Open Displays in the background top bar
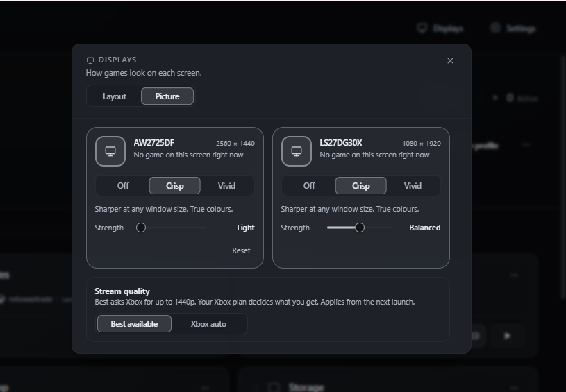The image size is (566, 392). pos(440,28)
